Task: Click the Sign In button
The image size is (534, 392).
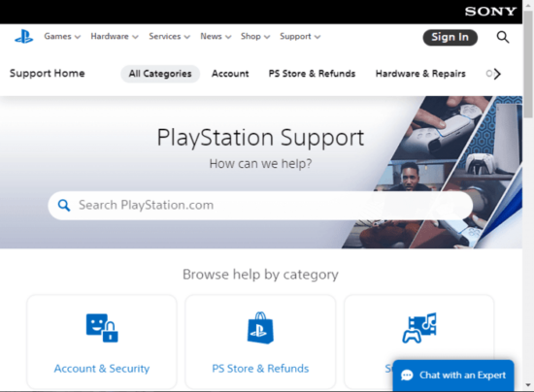Action: [x=450, y=37]
